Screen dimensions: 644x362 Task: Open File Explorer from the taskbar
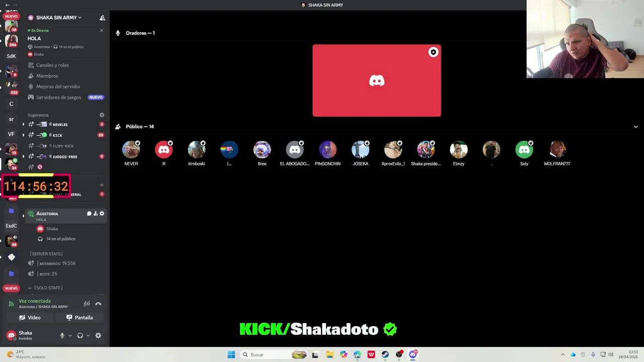(x=330, y=354)
